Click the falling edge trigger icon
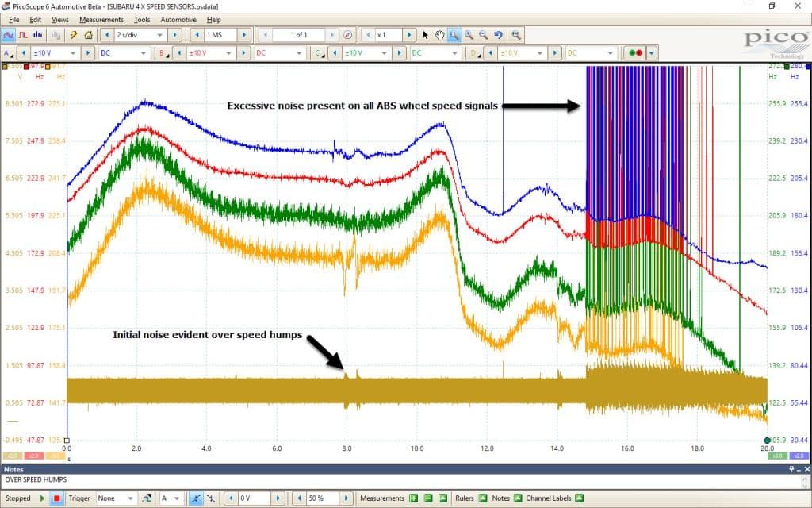 210,498
